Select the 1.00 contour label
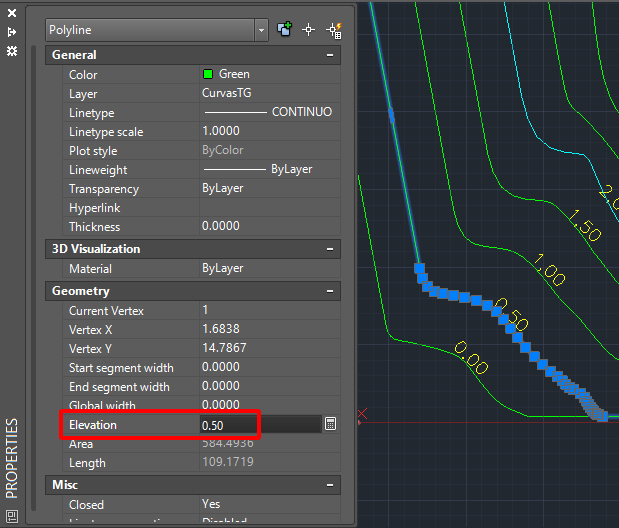Image resolution: width=619 pixels, height=528 pixels. (549, 270)
